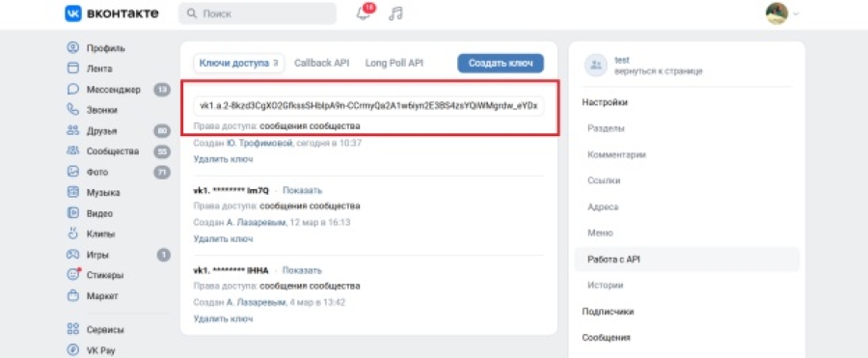
Task: Open А. Лазаревым link on 12 мар key
Action: tap(256, 222)
